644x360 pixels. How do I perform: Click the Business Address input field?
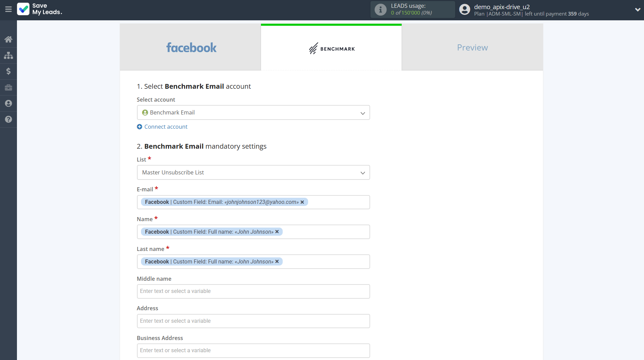coord(253,351)
